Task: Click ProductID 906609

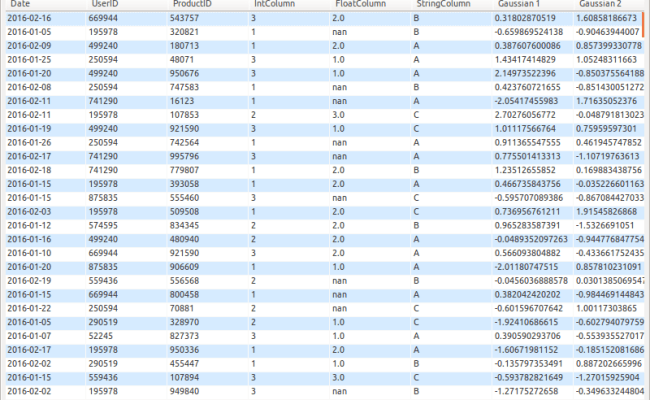Action: coord(184,267)
